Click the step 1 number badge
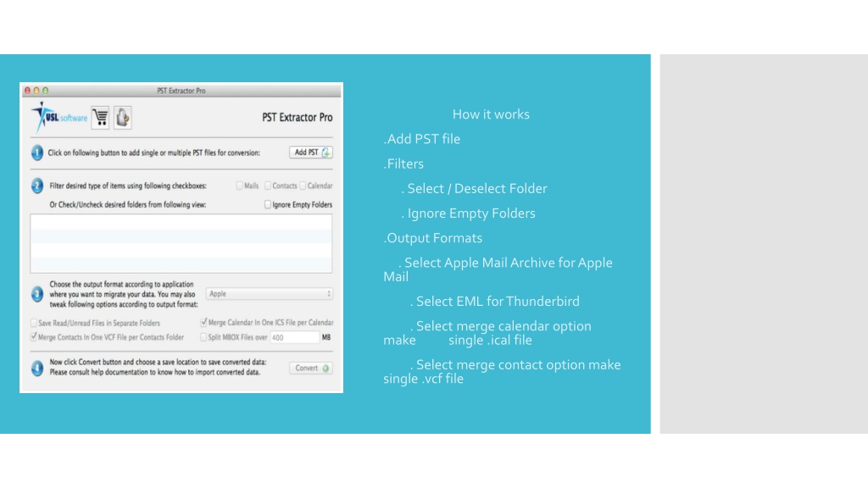The height and width of the screenshot is (488, 868). 37,152
